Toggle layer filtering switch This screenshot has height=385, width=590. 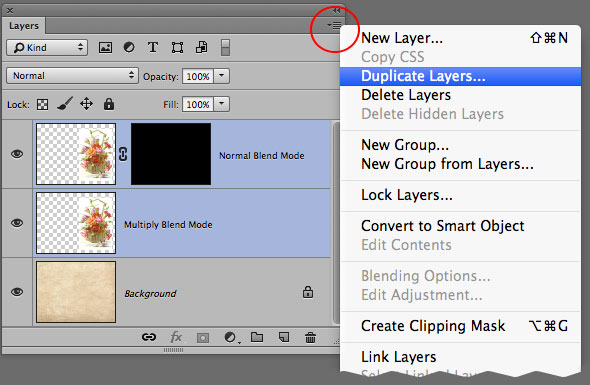[225, 47]
